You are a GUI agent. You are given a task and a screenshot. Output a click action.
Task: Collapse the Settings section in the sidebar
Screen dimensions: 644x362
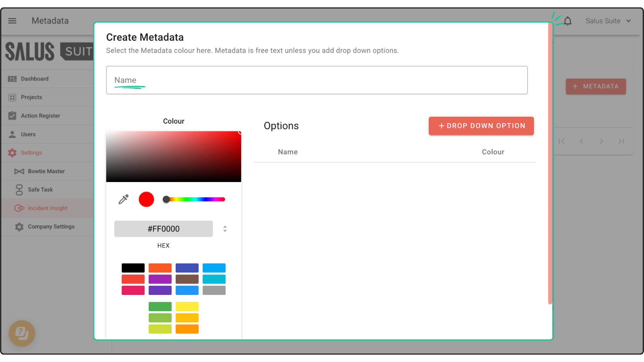tap(31, 153)
